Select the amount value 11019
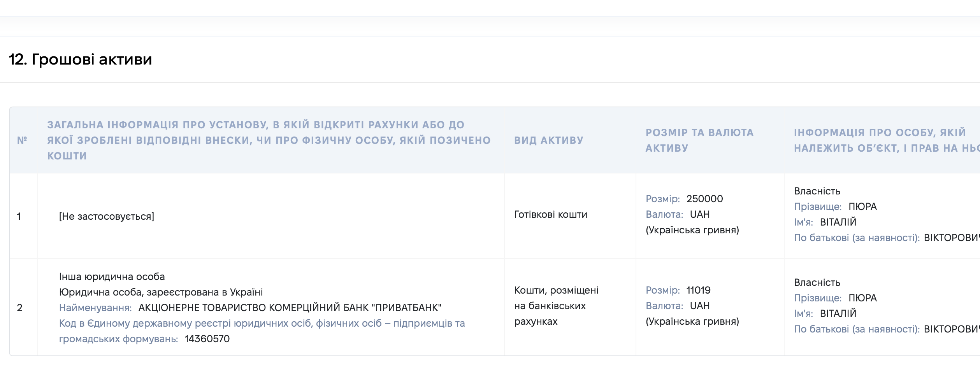Viewport: 980px width, 378px height. [698, 290]
